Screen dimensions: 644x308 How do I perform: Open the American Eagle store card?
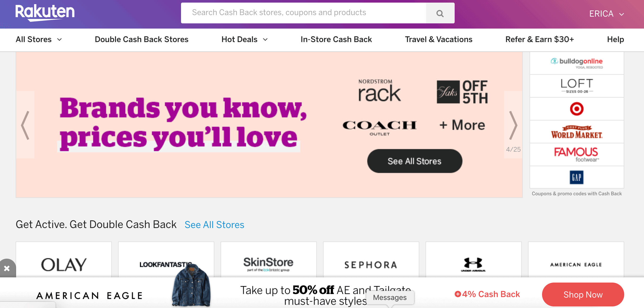click(576, 260)
